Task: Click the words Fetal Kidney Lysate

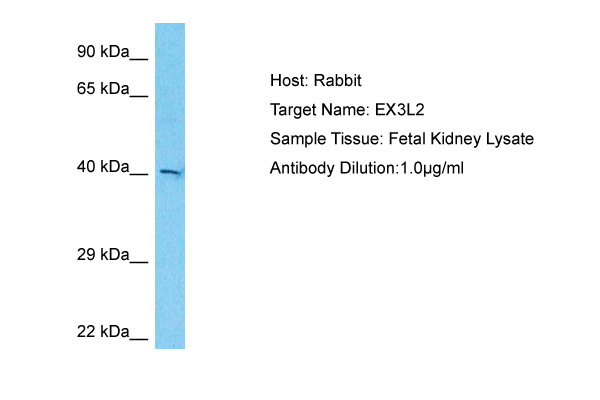Action: coord(461,139)
